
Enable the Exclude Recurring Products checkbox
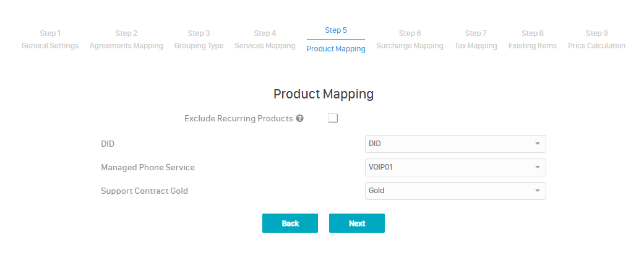pos(333,118)
